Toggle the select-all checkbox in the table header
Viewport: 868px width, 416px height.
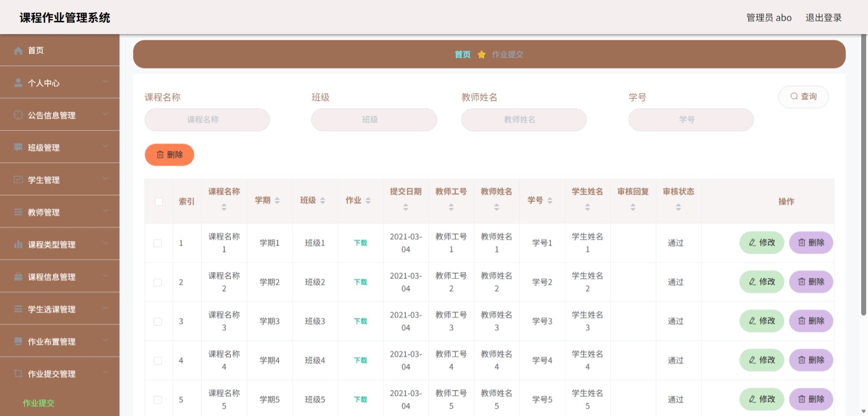pos(159,202)
